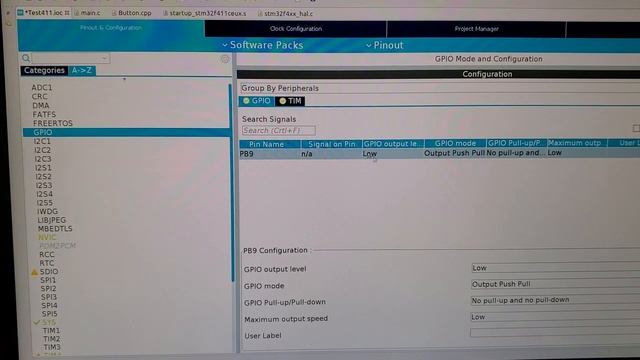
Task: Select I2S3 in the peripheral list
Action: click(x=44, y=185)
